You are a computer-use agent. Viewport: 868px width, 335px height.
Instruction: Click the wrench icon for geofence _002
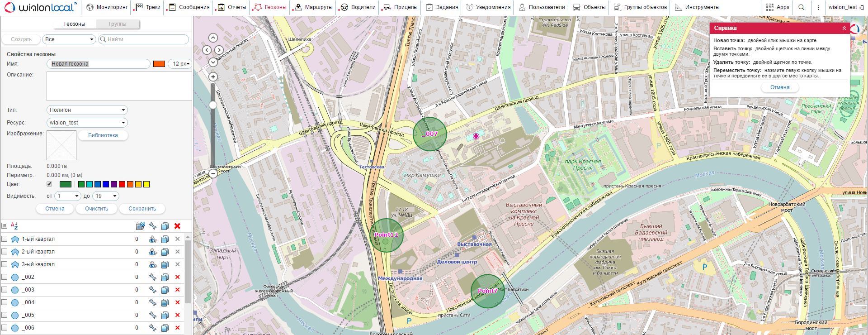(x=153, y=277)
